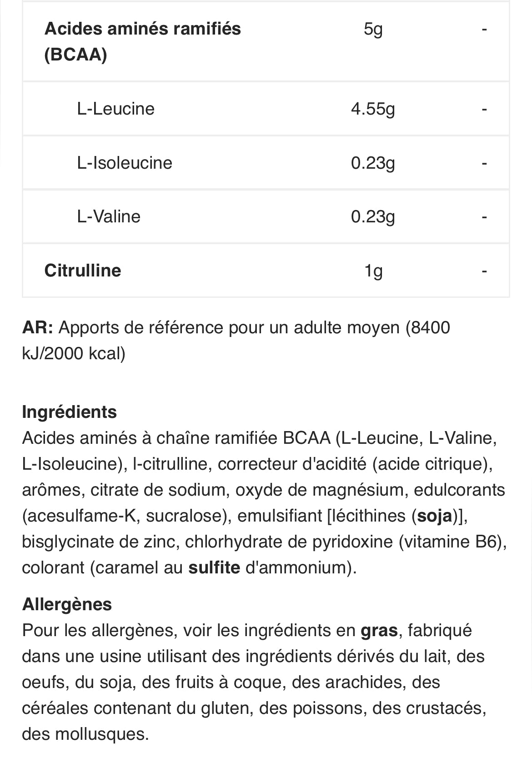Select the 4.55g L-Leucine amount
The width and height of the screenshot is (532, 758).
(x=373, y=109)
